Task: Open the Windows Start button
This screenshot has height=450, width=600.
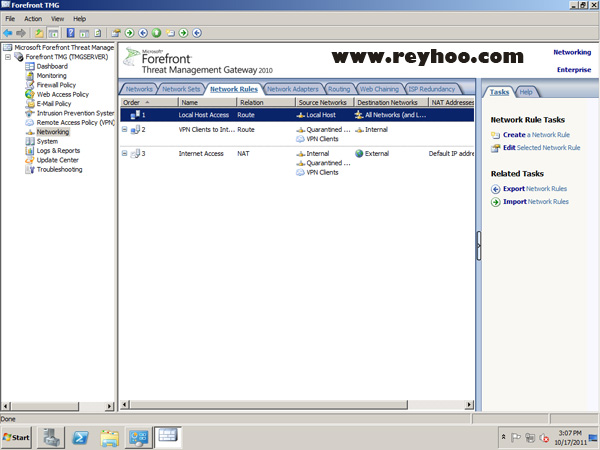Action: coord(16,437)
